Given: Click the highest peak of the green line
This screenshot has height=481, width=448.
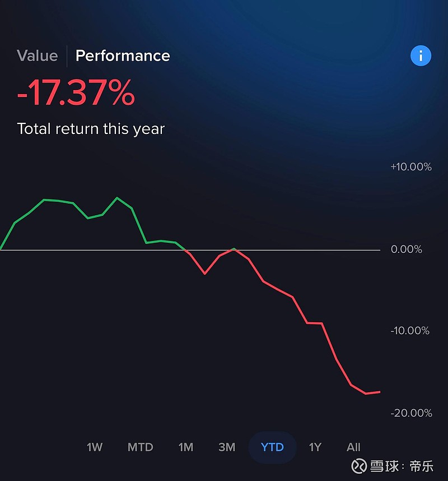Looking at the screenshot, I should point(117,198).
